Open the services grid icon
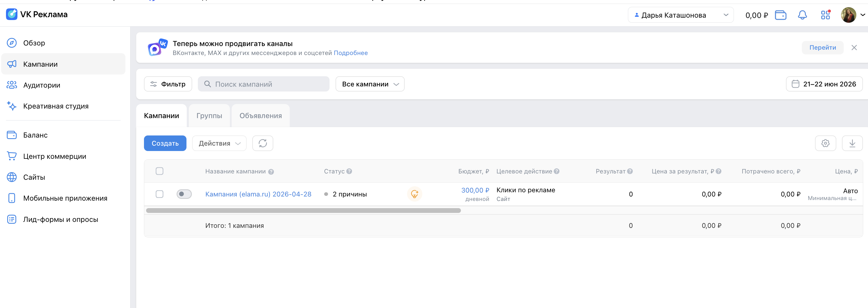This screenshot has width=868, height=308. [825, 15]
